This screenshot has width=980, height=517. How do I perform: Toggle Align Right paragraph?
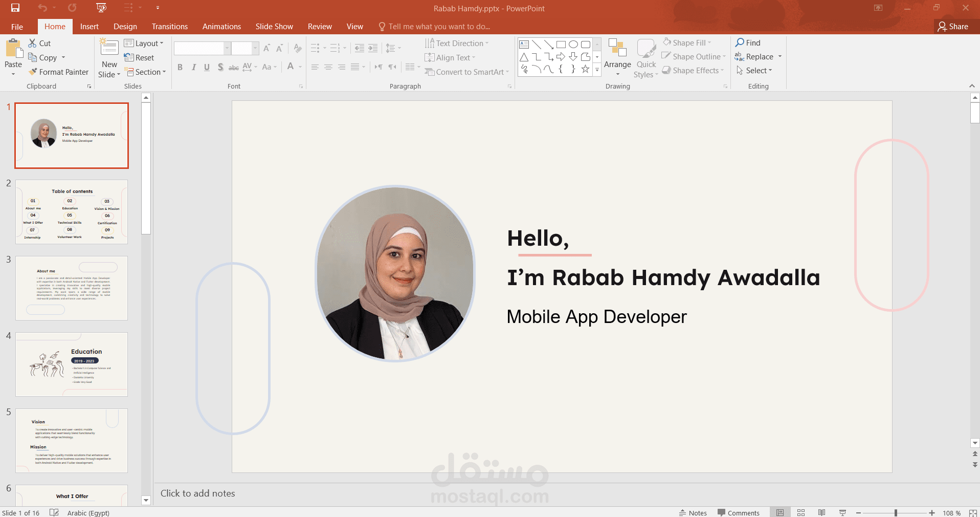pyautogui.click(x=342, y=67)
